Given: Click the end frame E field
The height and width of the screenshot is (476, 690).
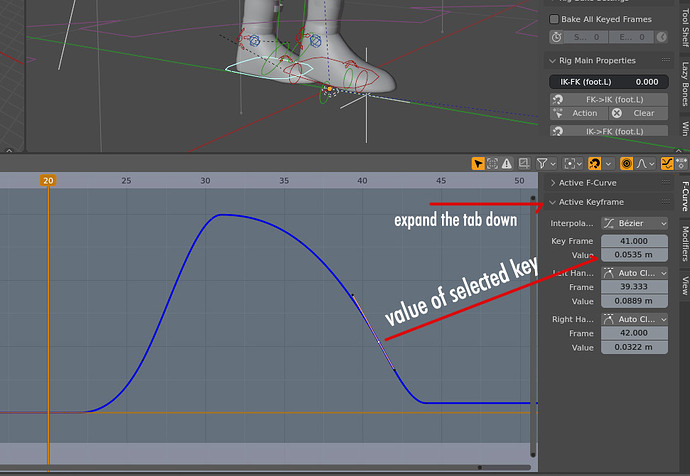Looking at the screenshot, I should (x=631, y=37).
